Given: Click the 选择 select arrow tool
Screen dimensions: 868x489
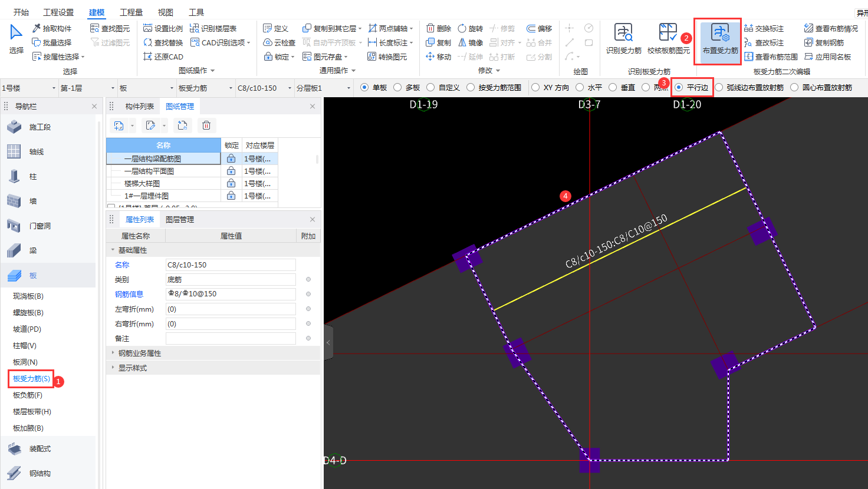Looking at the screenshot, I should (17, 39).
